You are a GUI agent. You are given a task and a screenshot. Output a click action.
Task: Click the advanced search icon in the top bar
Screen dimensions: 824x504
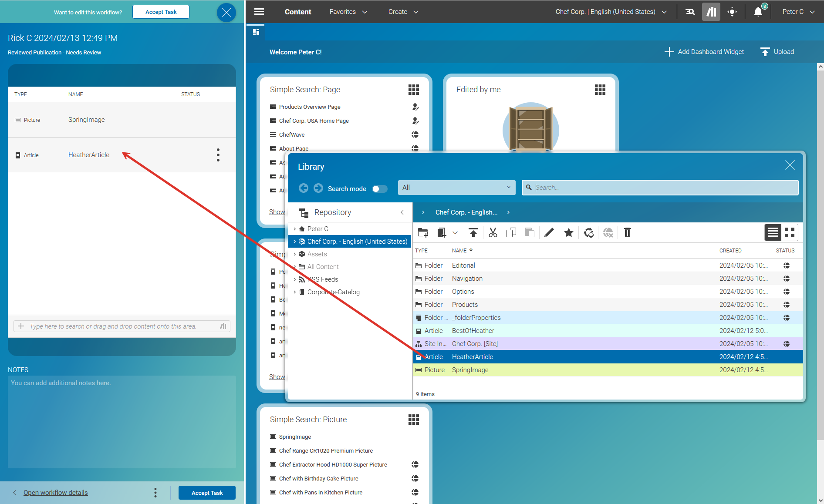click(690, 12)
